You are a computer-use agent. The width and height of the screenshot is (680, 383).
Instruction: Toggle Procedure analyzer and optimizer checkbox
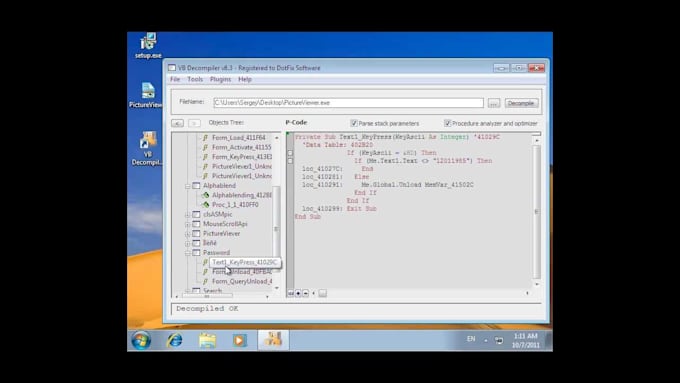click(x=447, y=123)
